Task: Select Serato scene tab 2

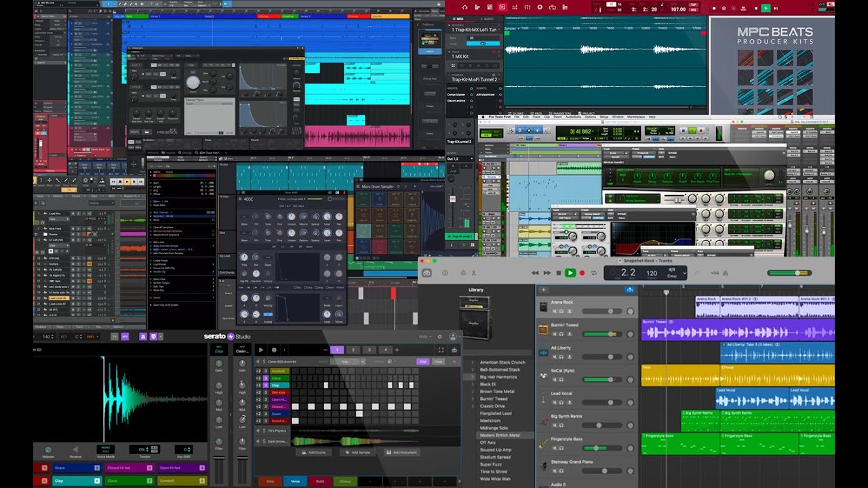Action: point(353,350)
